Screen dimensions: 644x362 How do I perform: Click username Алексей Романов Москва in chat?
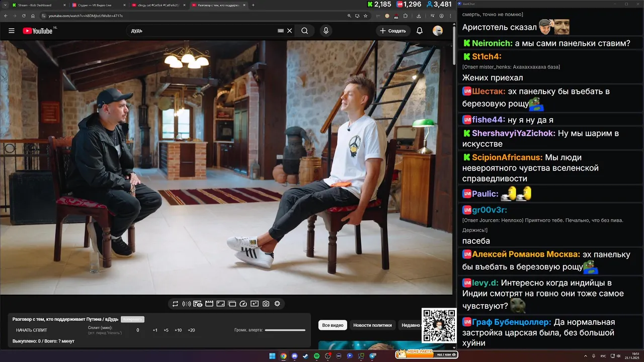tap(526, 254)
